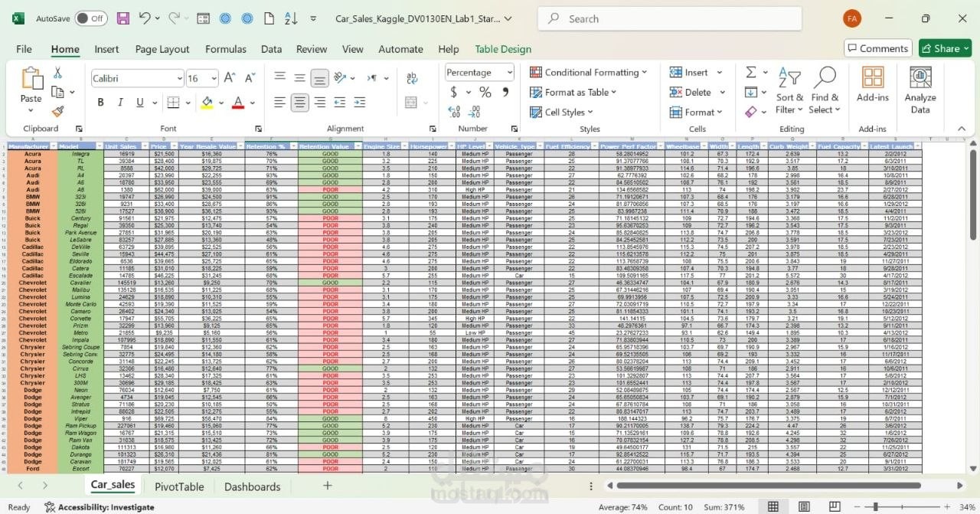Screen dimensions: 980x514
Task: Switch to the Insert ribbon tab
Action: click(106, 49)
